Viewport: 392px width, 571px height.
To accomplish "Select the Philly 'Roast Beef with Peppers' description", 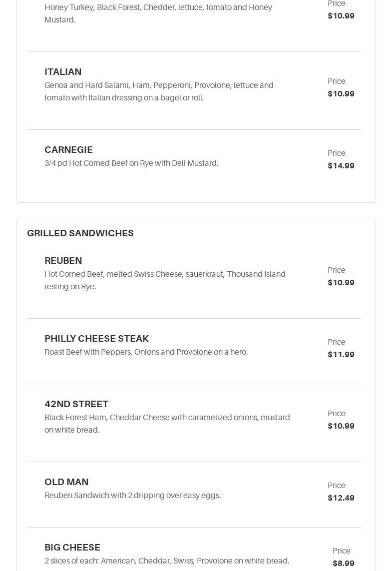I will pyautogui.click(x=146, y=352).
